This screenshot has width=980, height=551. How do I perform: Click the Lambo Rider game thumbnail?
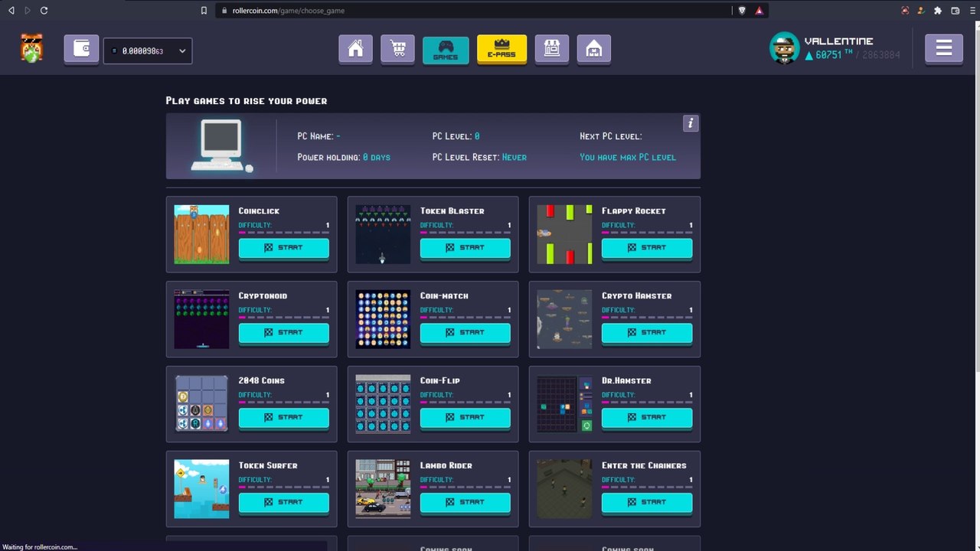(383, 489)
